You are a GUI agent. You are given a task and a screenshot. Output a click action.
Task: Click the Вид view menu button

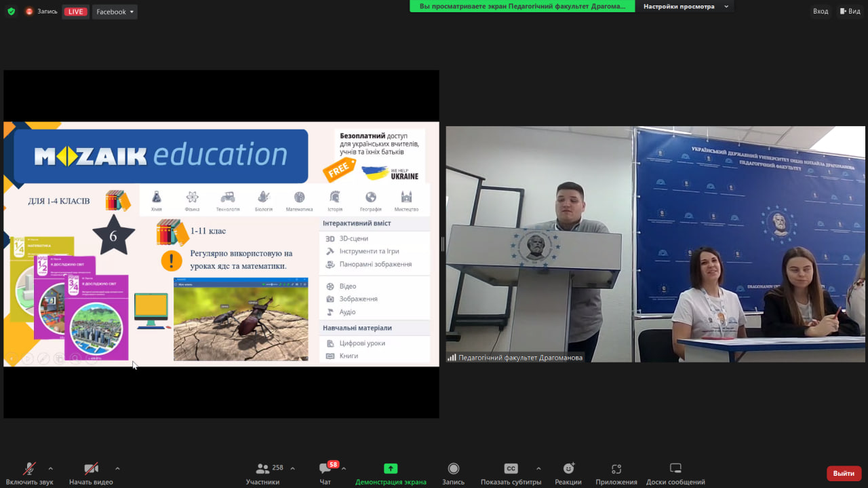pos(850,12)
